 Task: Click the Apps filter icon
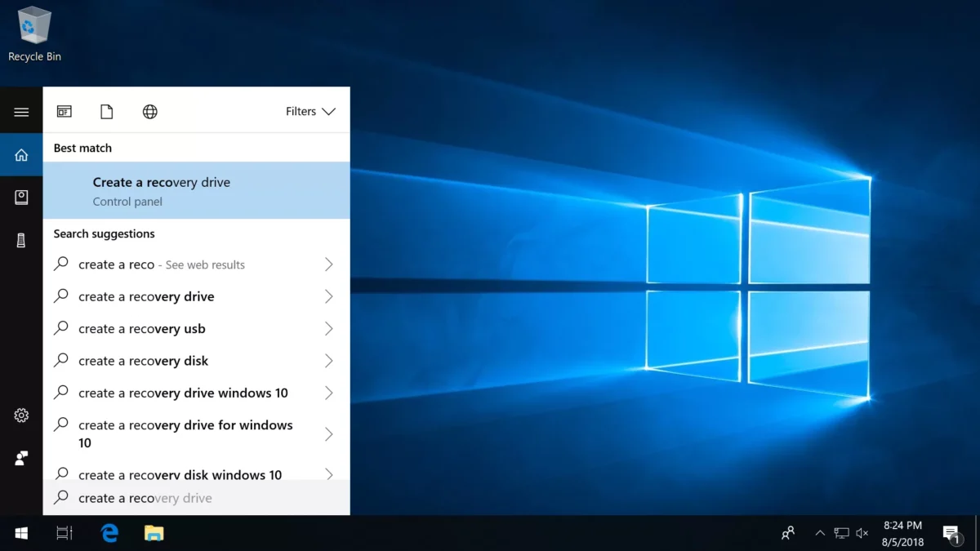[64, 112]
